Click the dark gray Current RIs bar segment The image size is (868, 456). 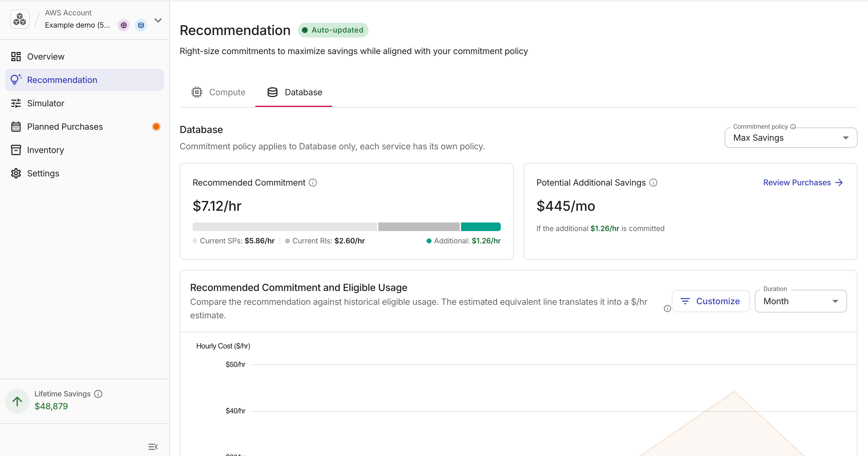[x=419, y=226]
